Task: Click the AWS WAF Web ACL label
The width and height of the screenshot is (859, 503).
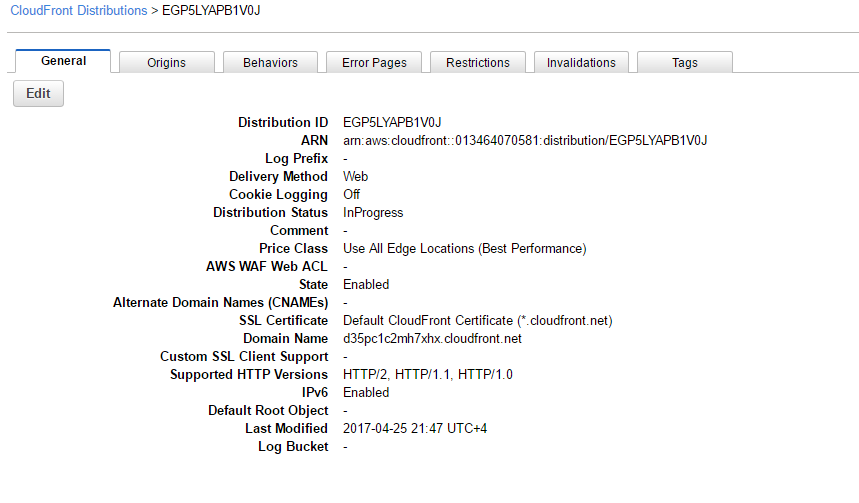Action: click(x=267, y=266)
